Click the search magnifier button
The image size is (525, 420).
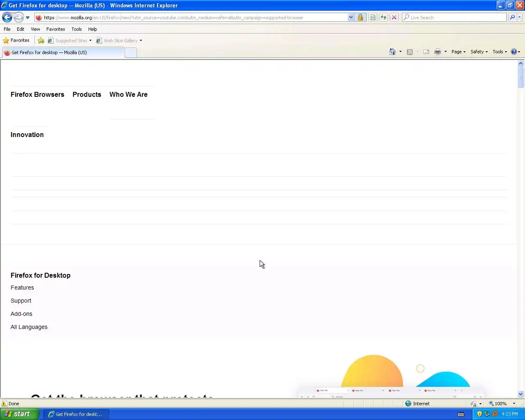coord(512,18)
